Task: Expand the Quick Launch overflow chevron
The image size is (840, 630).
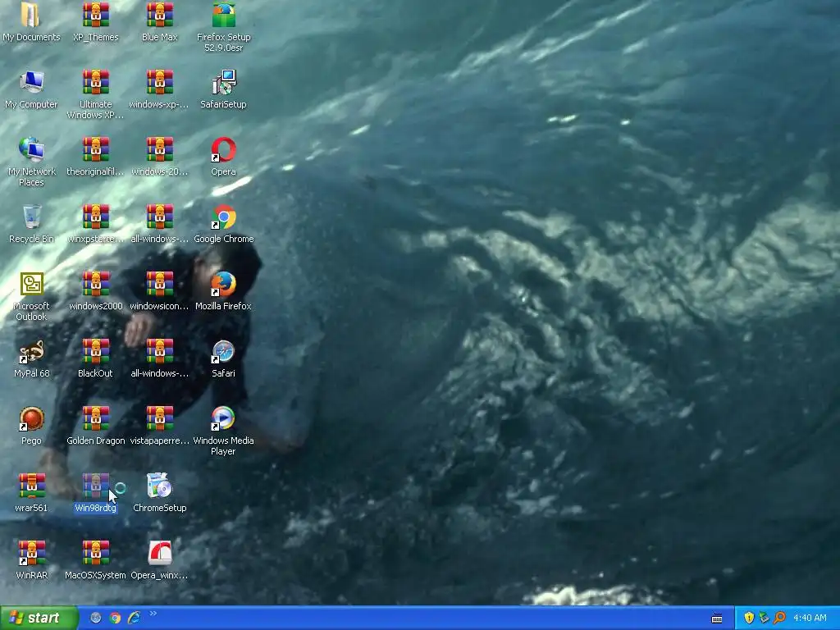Action: (x=153, y=614)
